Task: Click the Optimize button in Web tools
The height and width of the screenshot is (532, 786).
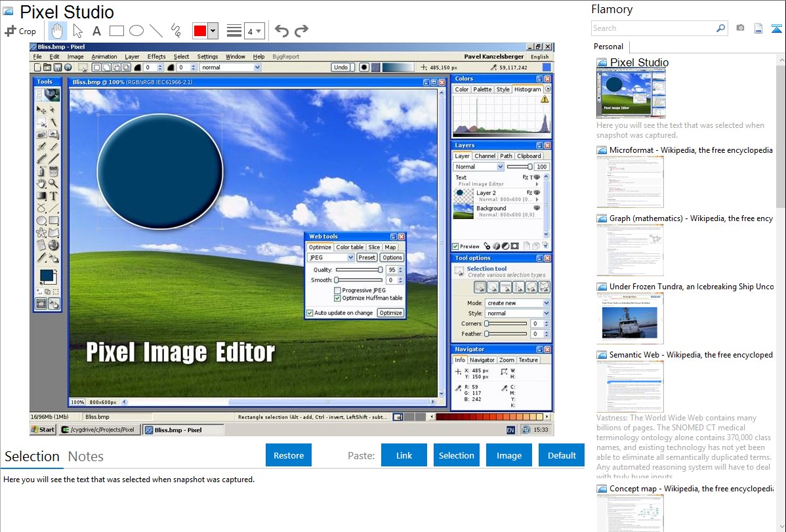Action: tap(390, 313)
